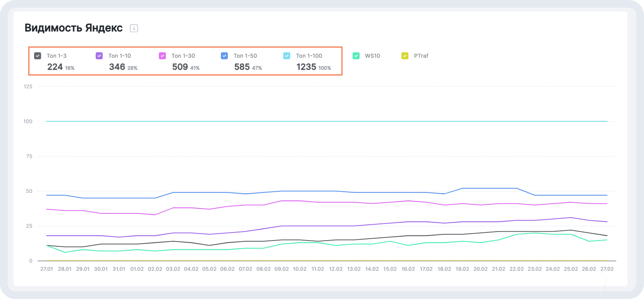Uncheck the Топ 1-10 checkbox
The width and height of the screenshot is (644, 299).
(99, 56)
